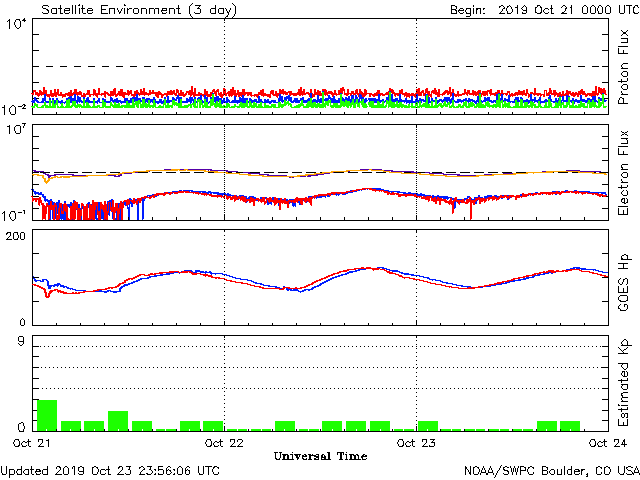640x480 pixels.
Task: Click the "10⁴" Proton Flux scale label
Action: tap(16, 24)
